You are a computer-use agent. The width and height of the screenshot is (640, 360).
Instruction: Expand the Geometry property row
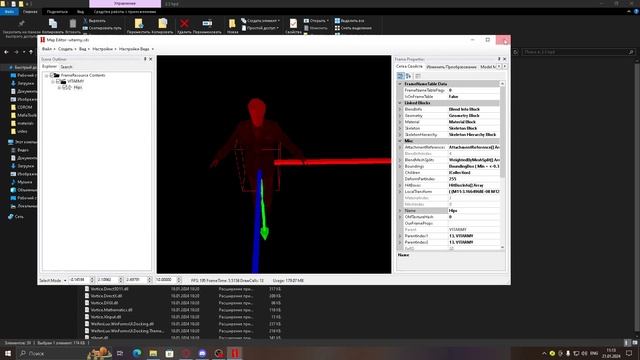point(400,116)
